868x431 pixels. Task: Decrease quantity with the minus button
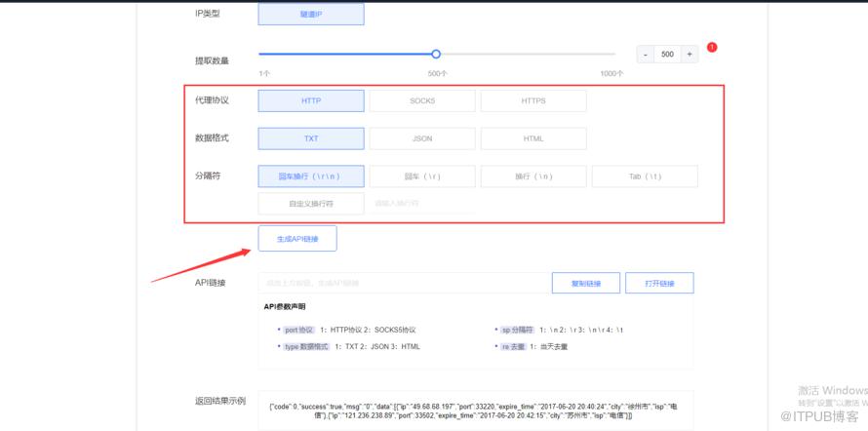click(x=646, y=55)
